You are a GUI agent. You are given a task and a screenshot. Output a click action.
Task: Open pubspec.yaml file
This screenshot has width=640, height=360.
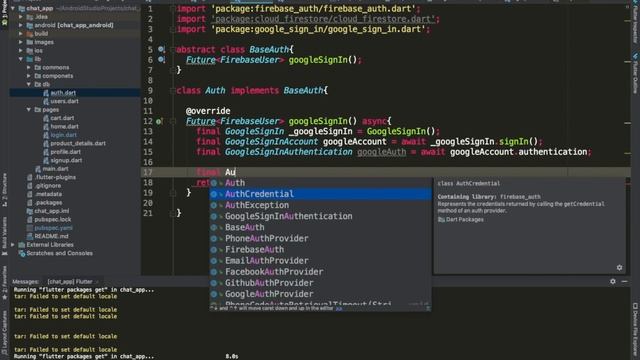tap(53, 228)
